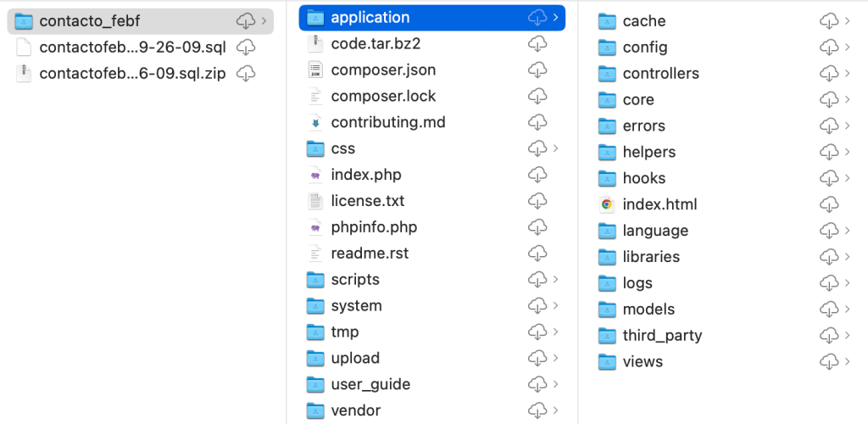The height and width of the screenshot is (424, 868).
Task: Expand the contacto_febf folder chevron
Action: coord(265,21)
